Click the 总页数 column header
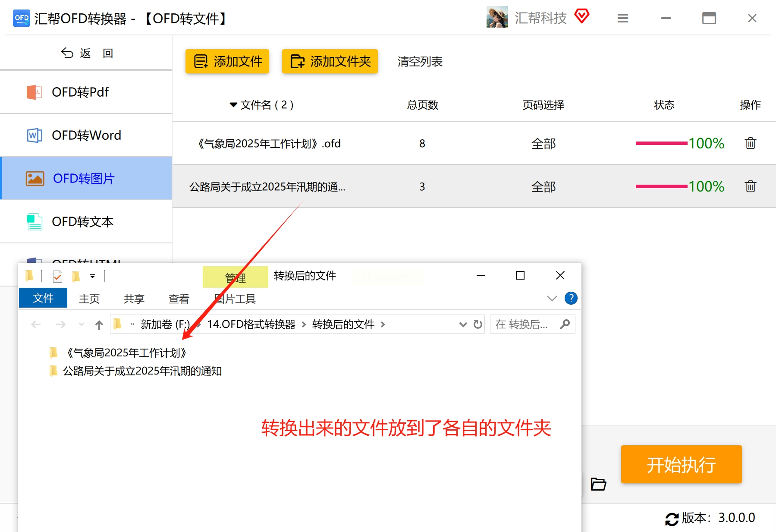Image resolution: width=776 pixels, height=532 pixels. pyautogui.click(x=422, y=105)
